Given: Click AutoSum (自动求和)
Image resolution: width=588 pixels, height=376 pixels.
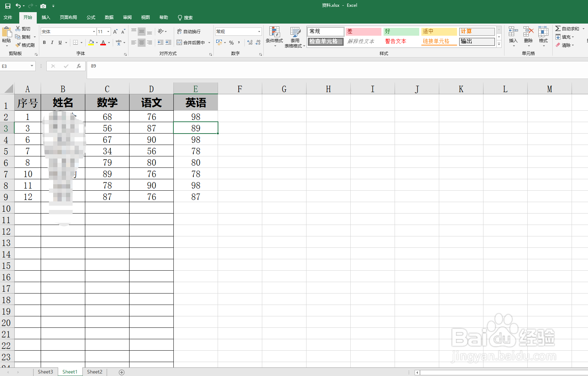Looking at the screenshot, I should pos(567,29).
